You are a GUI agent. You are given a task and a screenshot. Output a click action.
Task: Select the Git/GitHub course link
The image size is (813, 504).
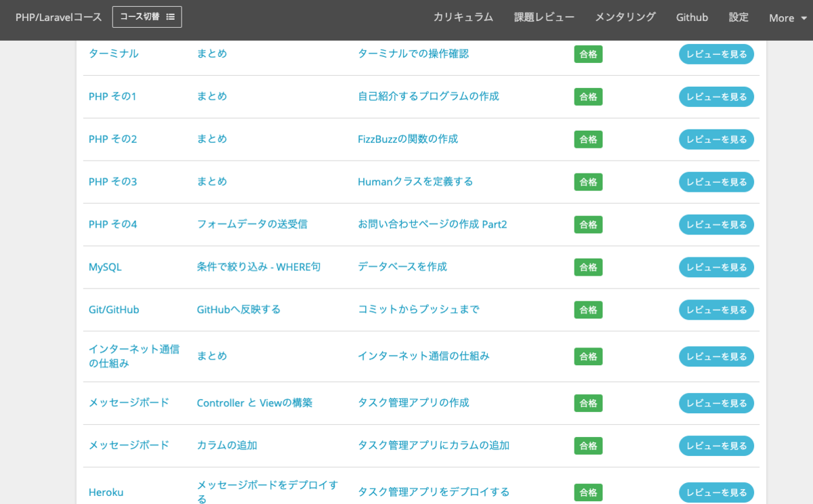112,310
